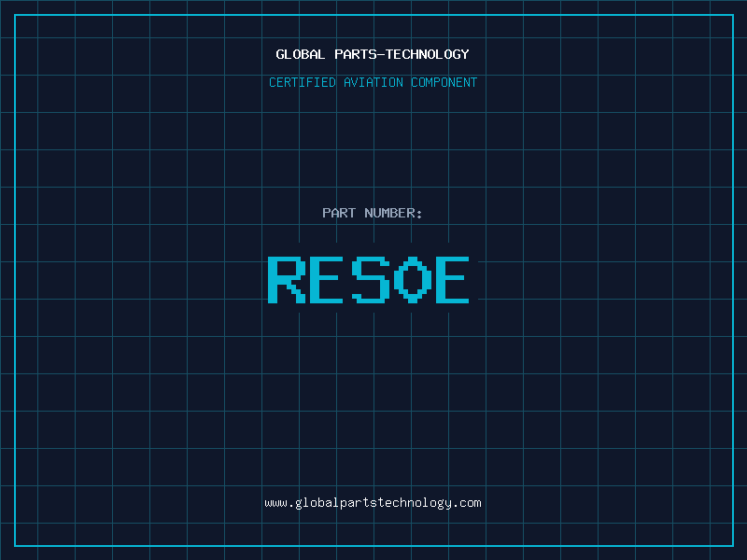Click the hyphen in PARTS-TECHNOLOGY title
747x560 pixels.
click(x=378, y=54)
